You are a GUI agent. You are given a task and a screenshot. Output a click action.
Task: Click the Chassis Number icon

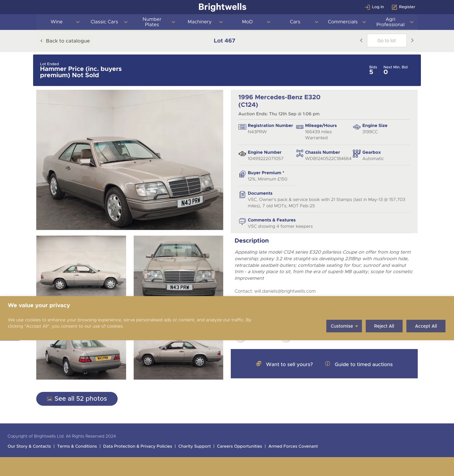(300, 153)
